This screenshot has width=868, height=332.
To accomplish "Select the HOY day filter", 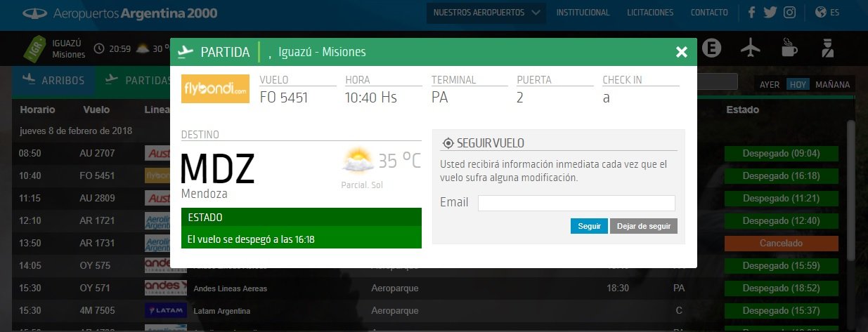I will 798,85.
